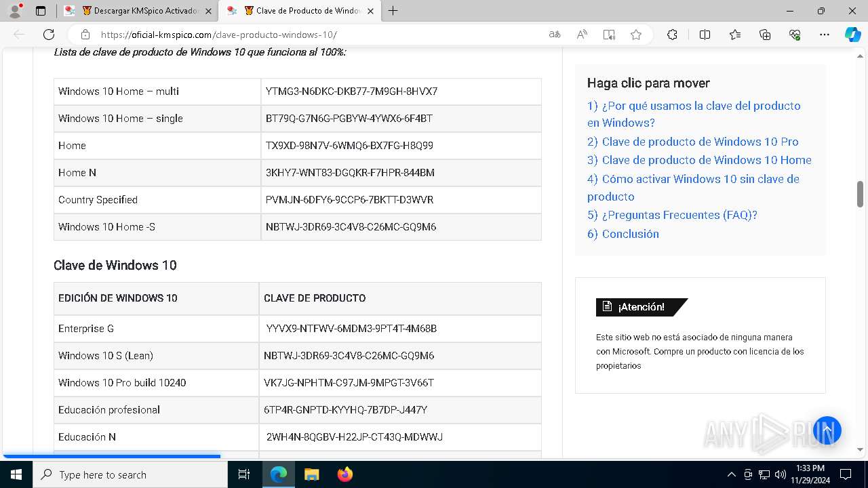Click the page vertical scrollbar thumb

click(x=861, y=194)
